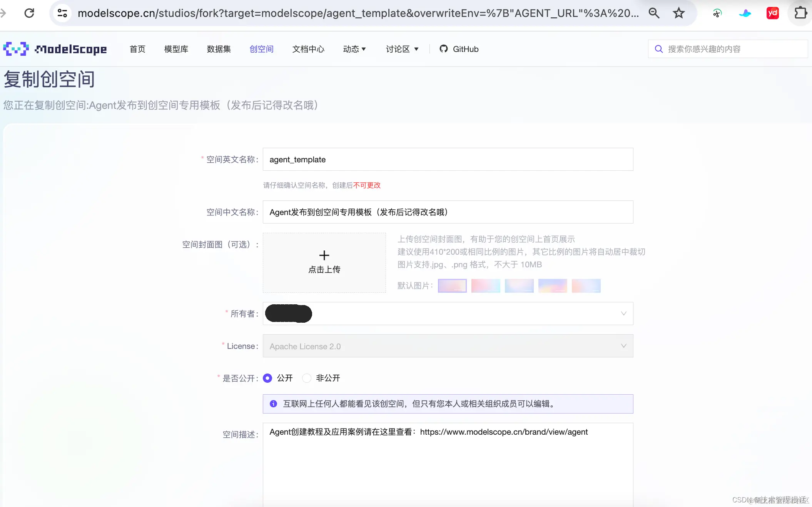Click the site permissions icon in address bar

pyautogui.click(x=62, y=13)
